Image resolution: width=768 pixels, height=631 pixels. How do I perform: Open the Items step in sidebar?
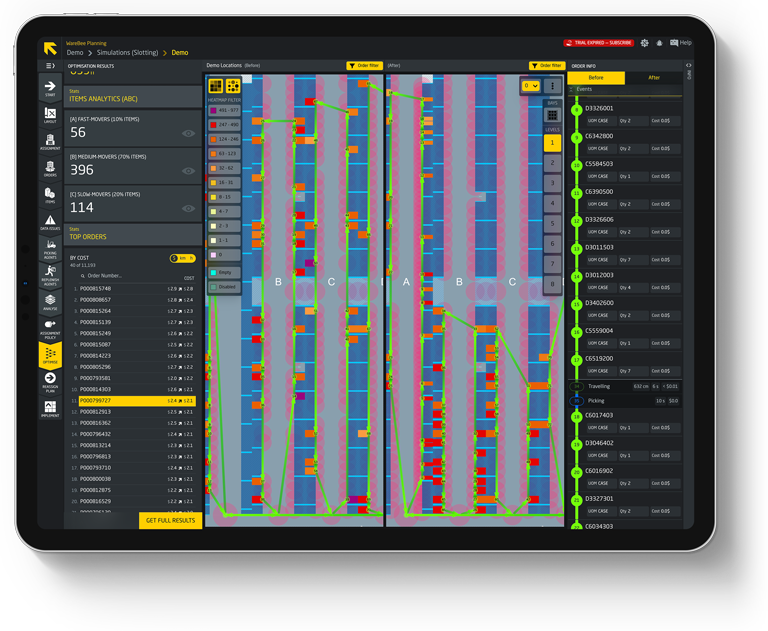pyautogui.click(x=50, y=195)
